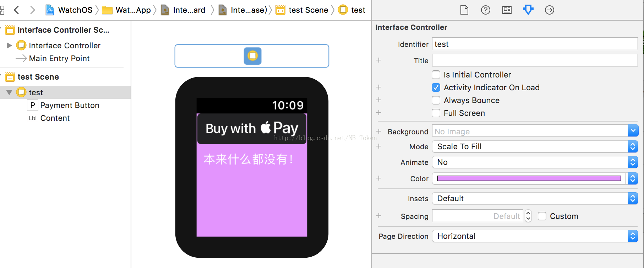Click plus beside Spacing
The image size is (644, 268).
pos(379,216)
